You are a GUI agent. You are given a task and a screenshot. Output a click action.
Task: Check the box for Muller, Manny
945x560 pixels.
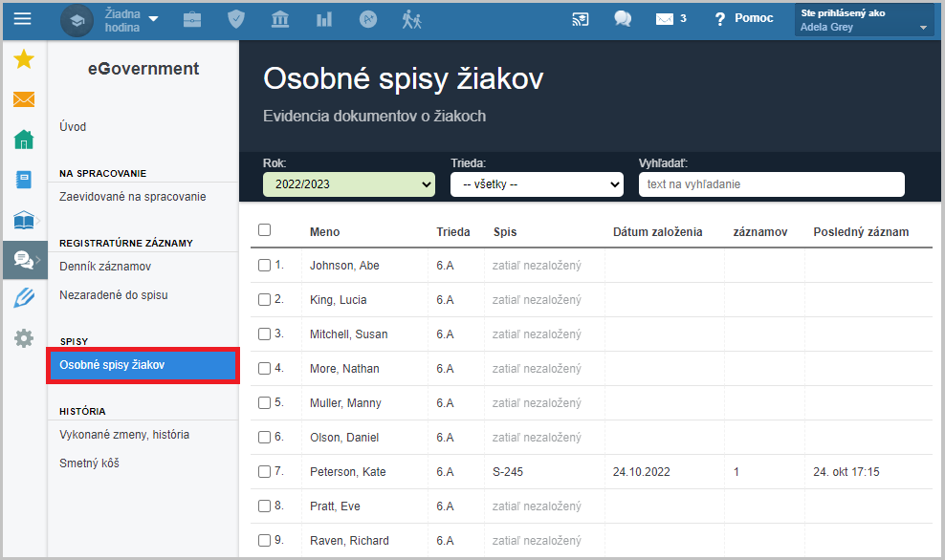[265, 403]
